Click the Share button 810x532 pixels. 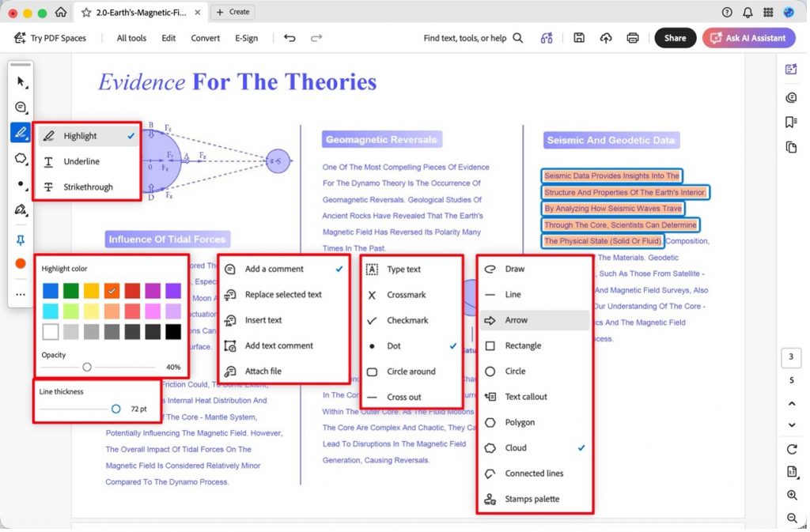675,38
